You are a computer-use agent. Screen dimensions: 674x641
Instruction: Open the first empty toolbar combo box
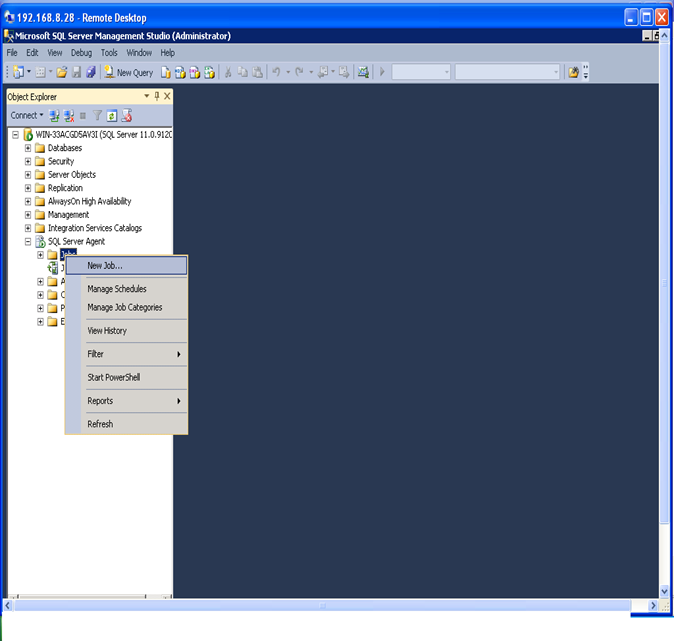[421, 72]
